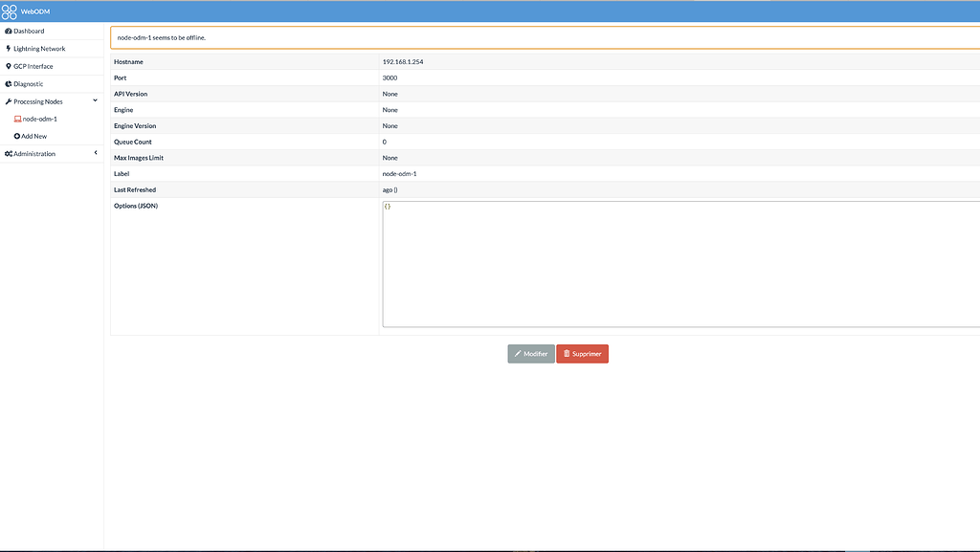The height and width of the screenshot is (552, 980).
Task: Open the Dashboard menu entry
Action: click(x=29, y=30)
